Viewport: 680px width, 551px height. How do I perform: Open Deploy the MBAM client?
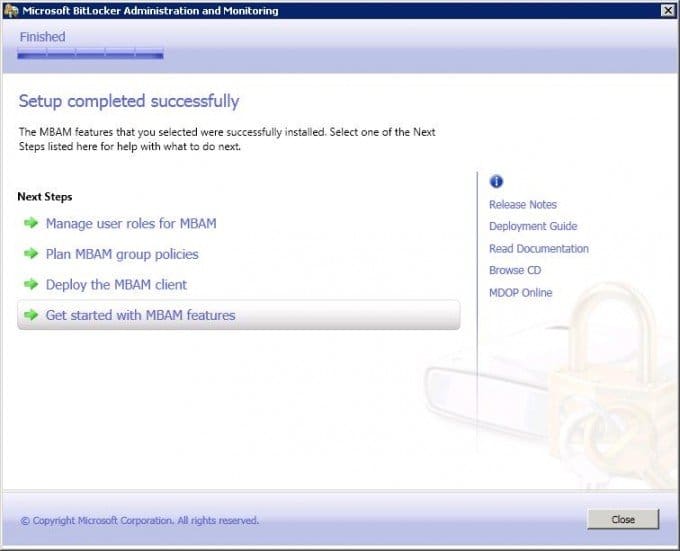coord(116,285)
